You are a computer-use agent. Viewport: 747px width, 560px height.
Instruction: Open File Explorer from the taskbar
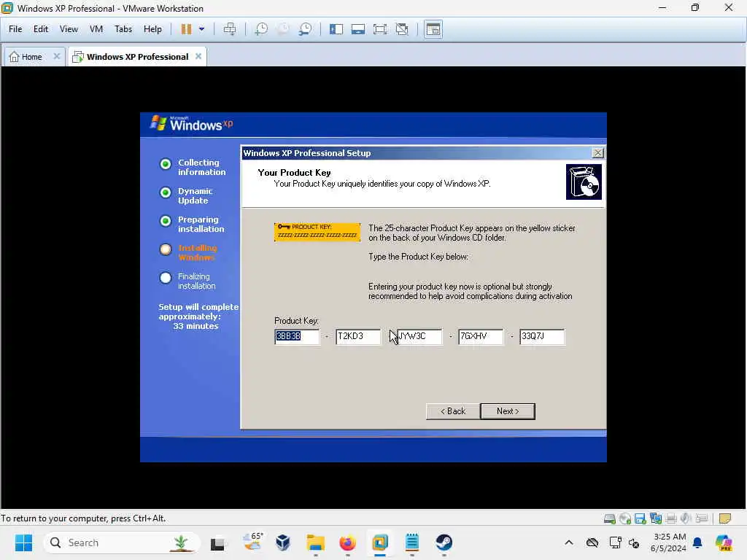(315, 542)
